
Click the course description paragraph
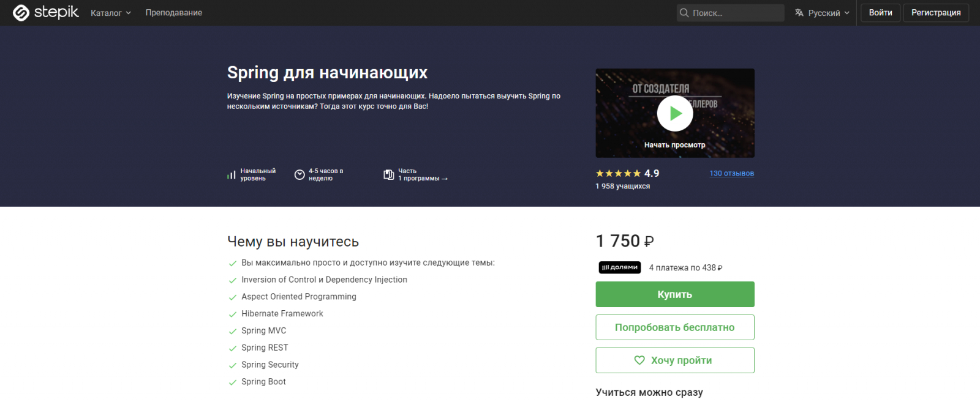click(394, 101)
